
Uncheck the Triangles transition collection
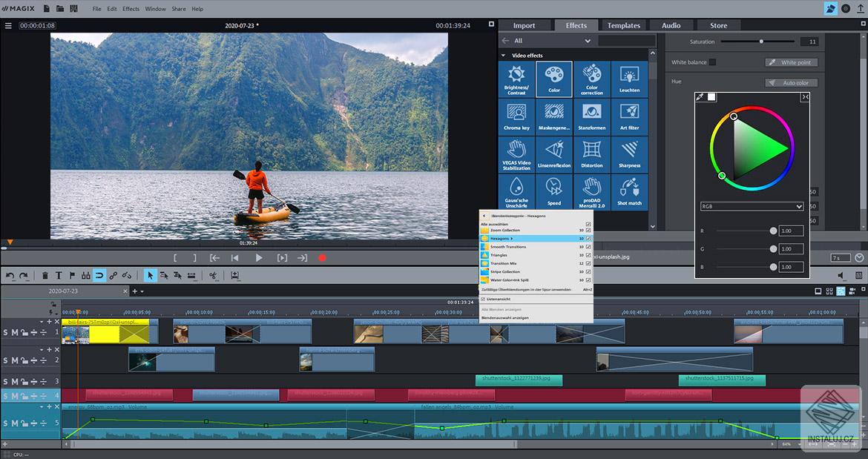click(x=588, y=254)
